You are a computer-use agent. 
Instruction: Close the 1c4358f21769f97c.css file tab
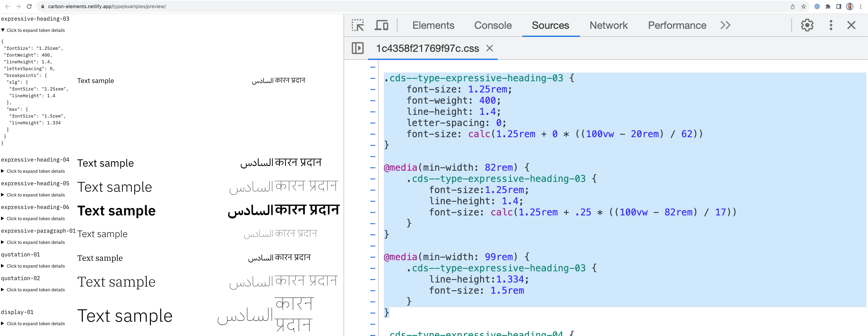[490, 48]
